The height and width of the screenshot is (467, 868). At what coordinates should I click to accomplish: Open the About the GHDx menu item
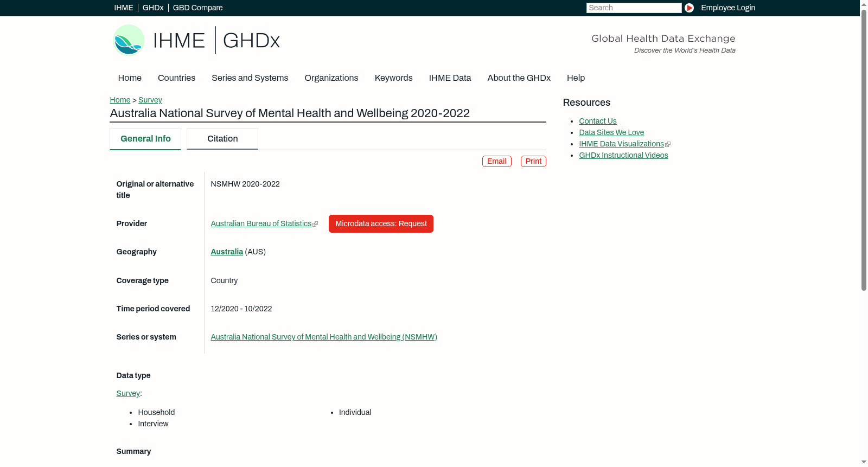(x=519, y=78)
